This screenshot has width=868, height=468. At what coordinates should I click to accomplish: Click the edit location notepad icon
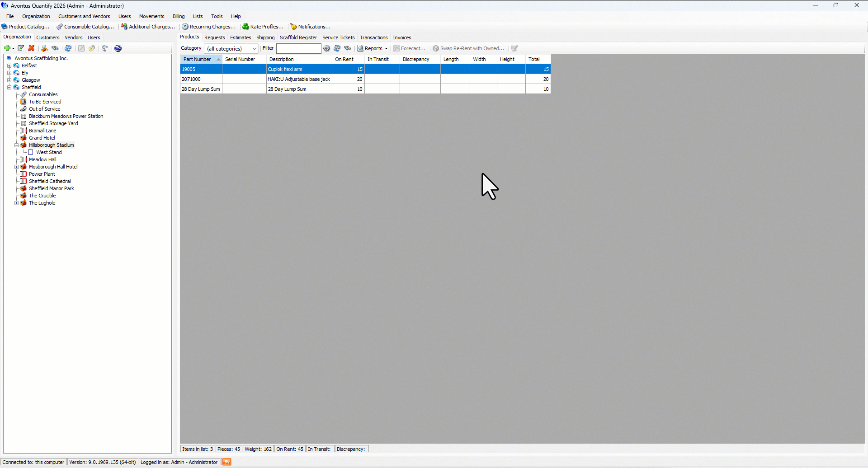[21, 48]
